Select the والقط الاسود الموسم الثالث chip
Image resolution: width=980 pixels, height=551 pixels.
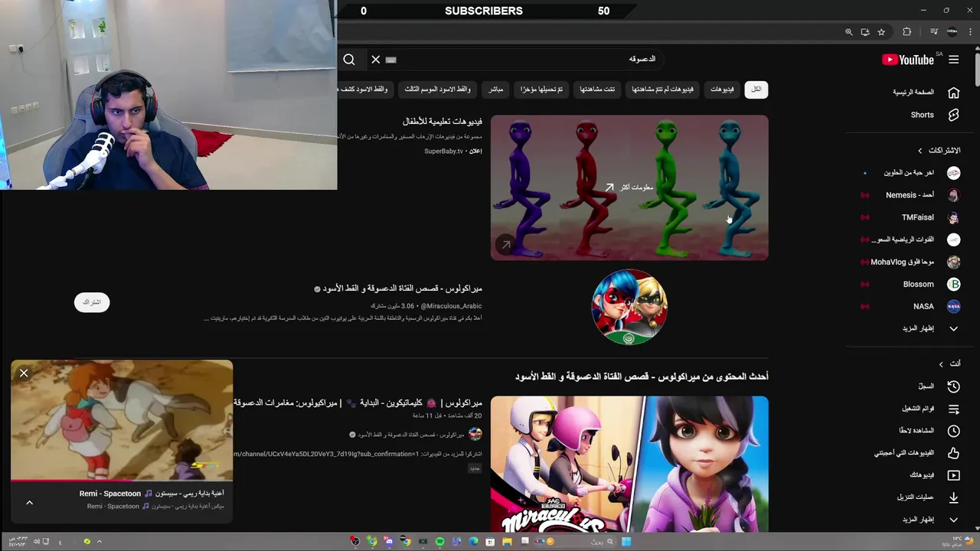[437, 90]
